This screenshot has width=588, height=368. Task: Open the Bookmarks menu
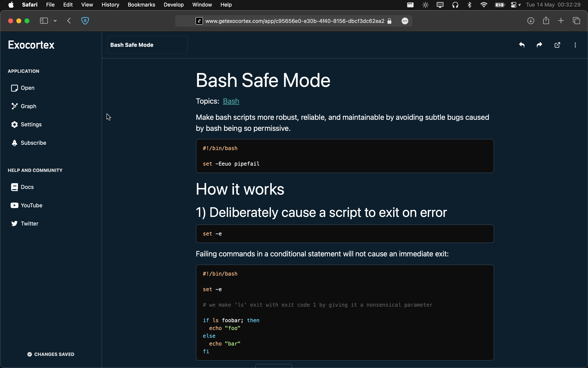point(141,5)
